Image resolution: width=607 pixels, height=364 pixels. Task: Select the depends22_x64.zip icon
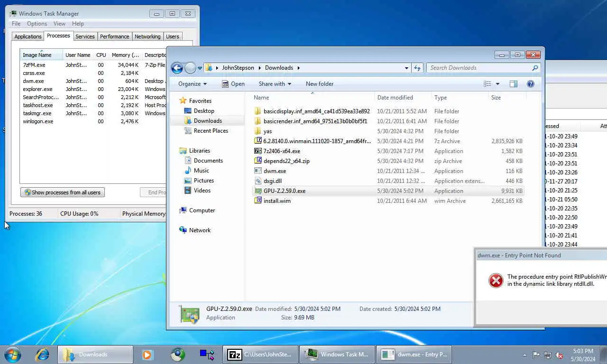(258, 161)
